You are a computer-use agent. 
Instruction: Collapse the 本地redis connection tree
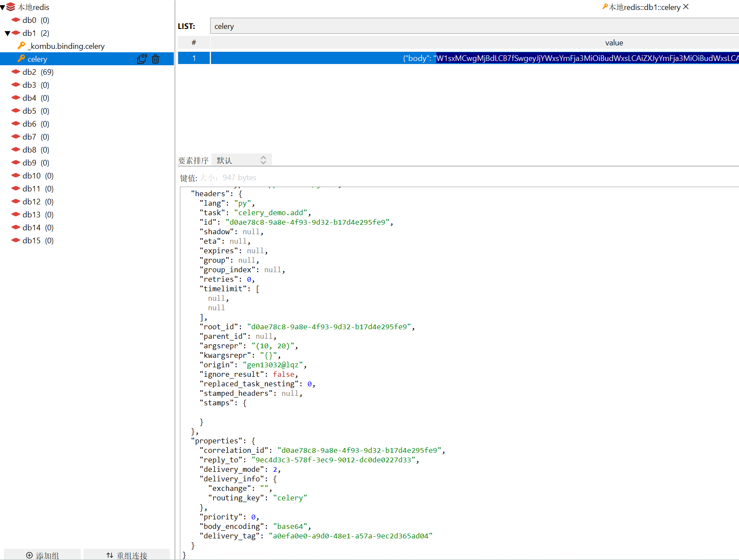coord(3,7)
